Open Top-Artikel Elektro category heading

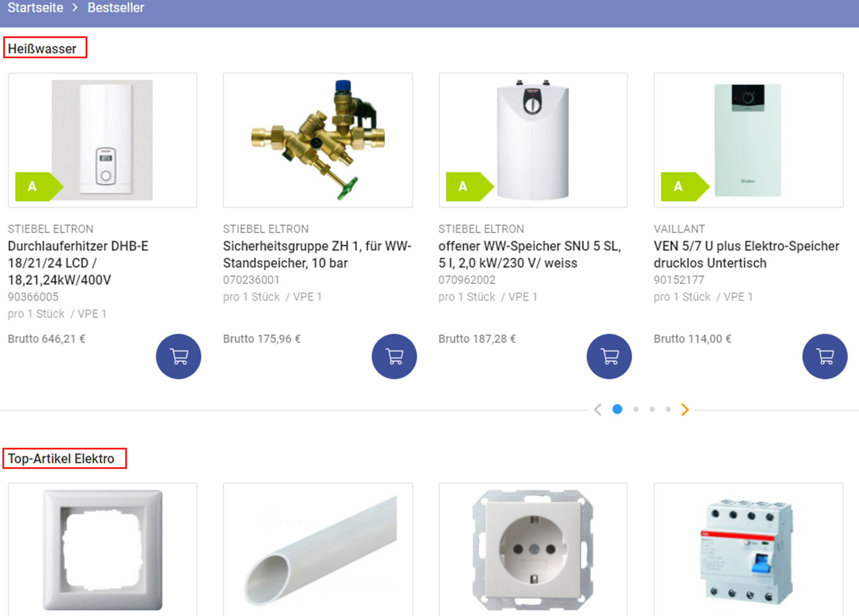click(61, 459)
